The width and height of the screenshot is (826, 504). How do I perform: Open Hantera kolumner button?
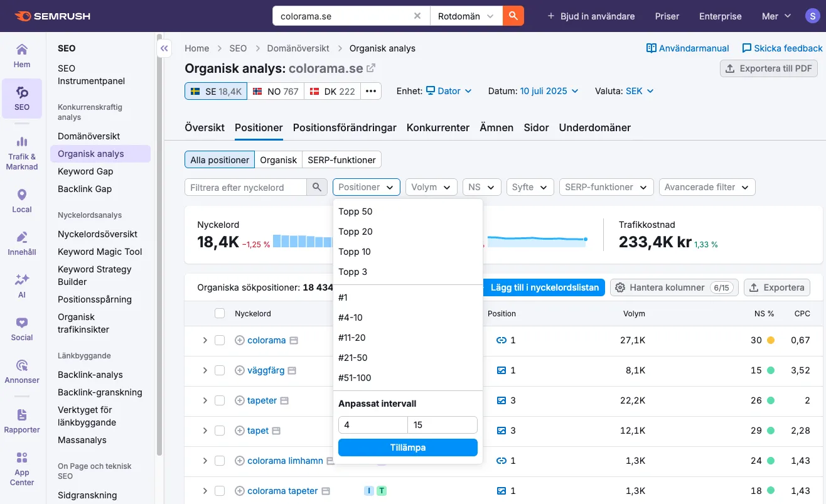pyautogui.click(x=674, y=287)
